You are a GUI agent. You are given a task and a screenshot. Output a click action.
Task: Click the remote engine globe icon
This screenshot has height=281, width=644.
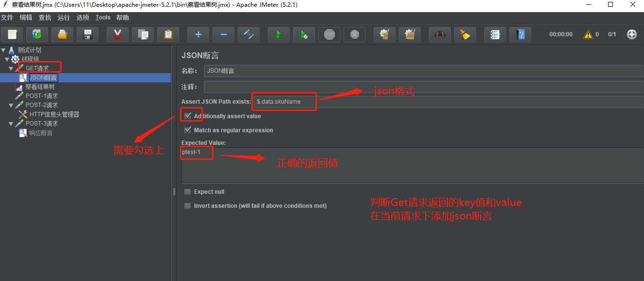tap(631, 34)
